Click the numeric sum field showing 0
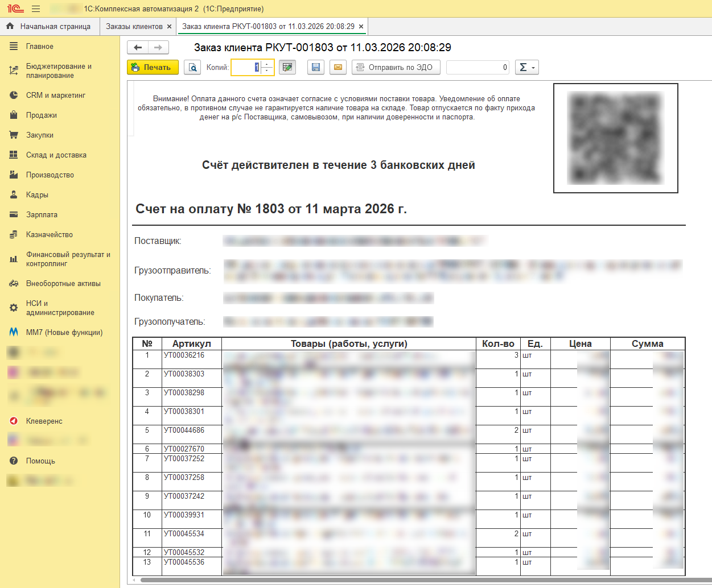 coord(478,67)
